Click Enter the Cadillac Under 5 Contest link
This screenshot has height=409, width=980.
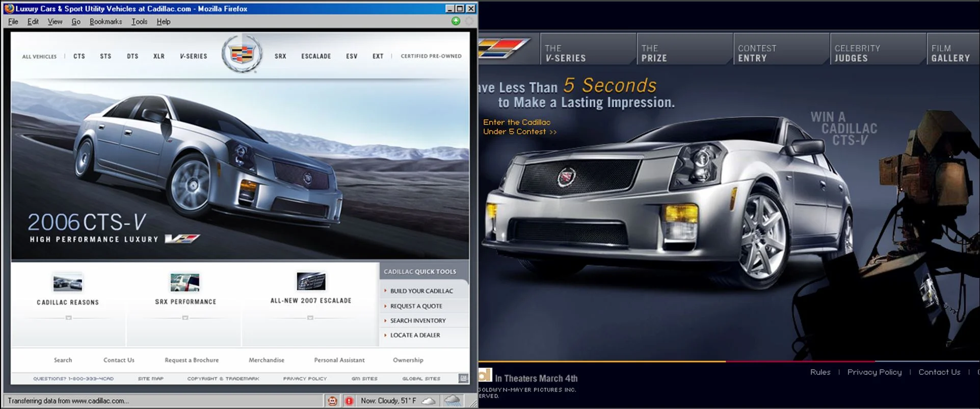pos(520,127)
